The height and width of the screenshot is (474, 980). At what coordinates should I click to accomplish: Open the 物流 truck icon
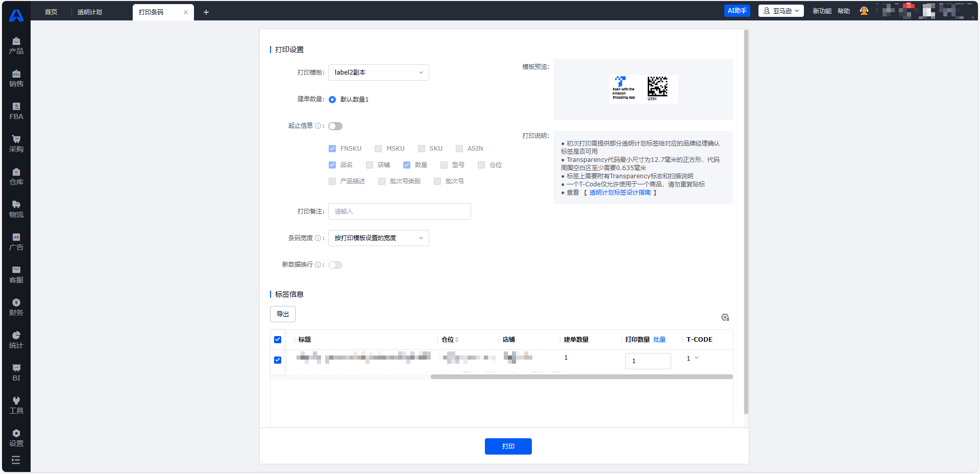coord(16,209)
